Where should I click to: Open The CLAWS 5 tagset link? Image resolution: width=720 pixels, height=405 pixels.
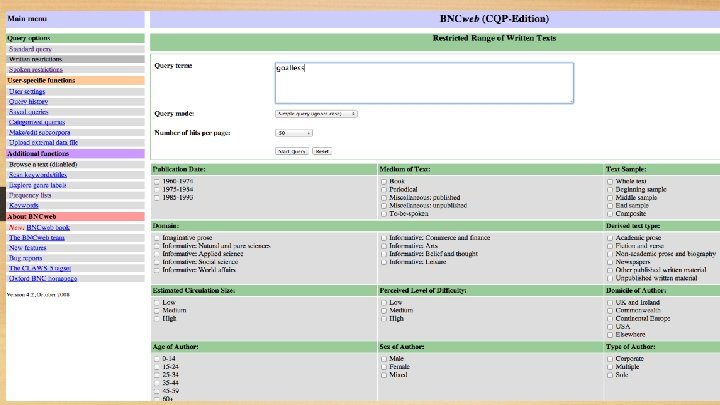click(x=40, y=268)
